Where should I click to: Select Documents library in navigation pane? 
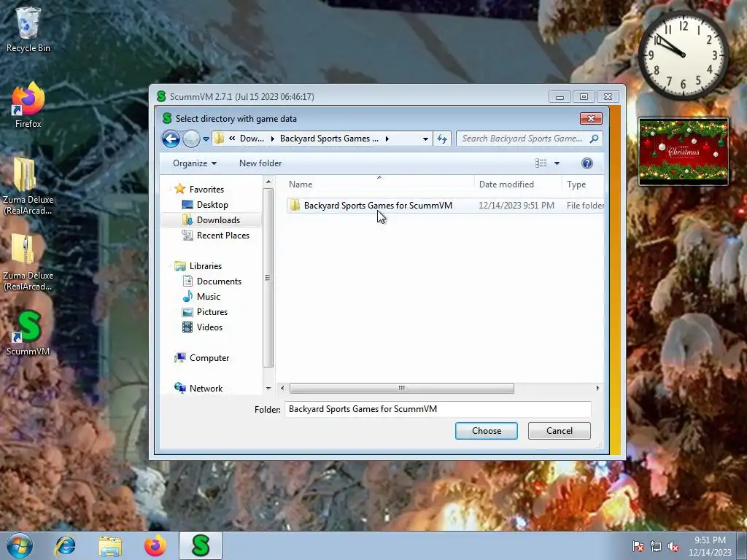[219, 281]
